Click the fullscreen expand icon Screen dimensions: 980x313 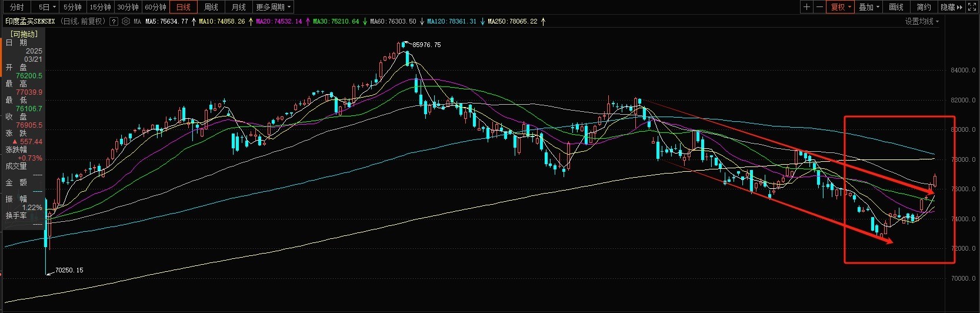(972, 7)
